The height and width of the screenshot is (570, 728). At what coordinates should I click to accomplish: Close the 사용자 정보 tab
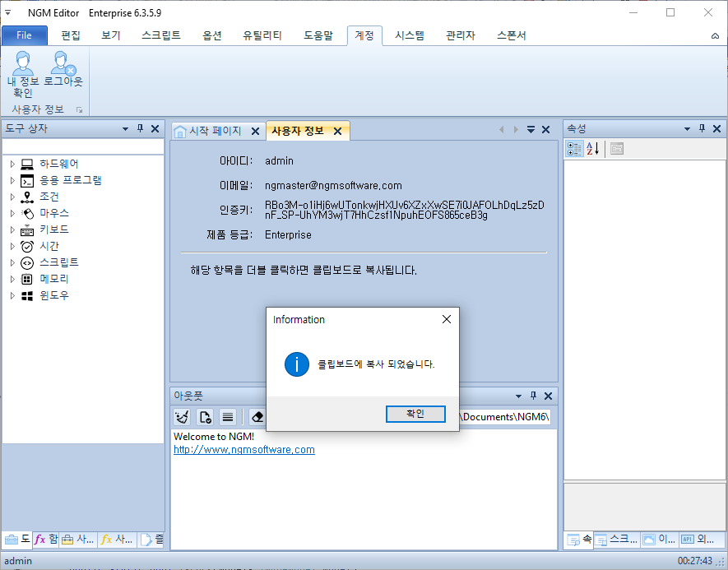(338, 132)
